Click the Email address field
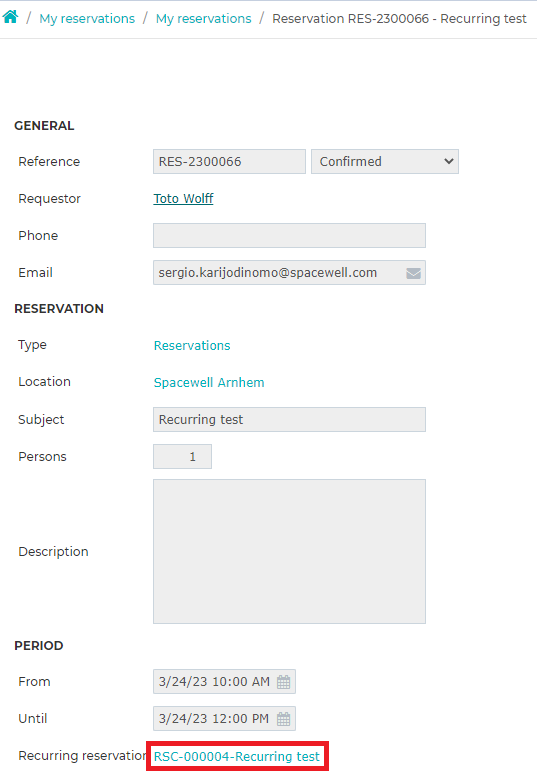Screen dimensions: 537x779 coord(289,273)
